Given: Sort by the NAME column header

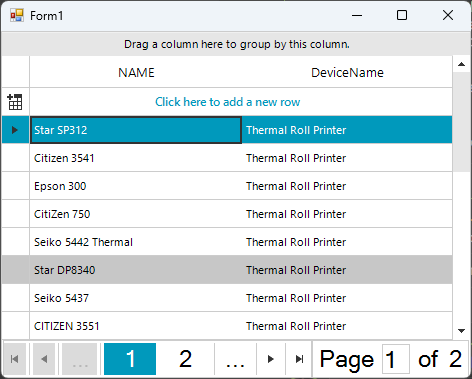Looking at the screenshot, I should pyautogui.click(x=136, y=72).
